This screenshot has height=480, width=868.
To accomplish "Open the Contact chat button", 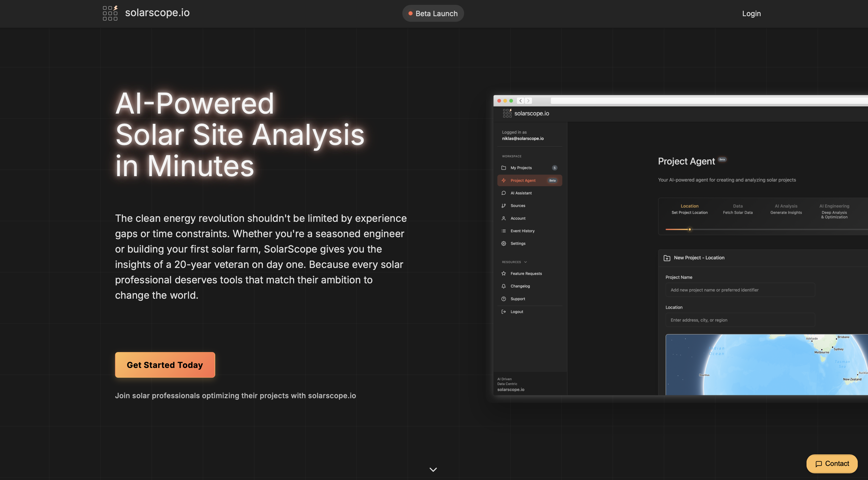I will pyautogui.click(x=832, y=464).
